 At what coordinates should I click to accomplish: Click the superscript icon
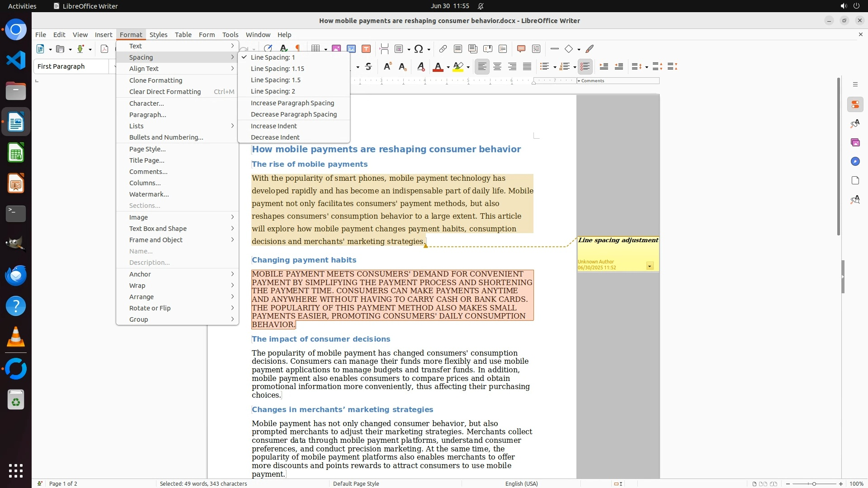(x=387, y=67)
